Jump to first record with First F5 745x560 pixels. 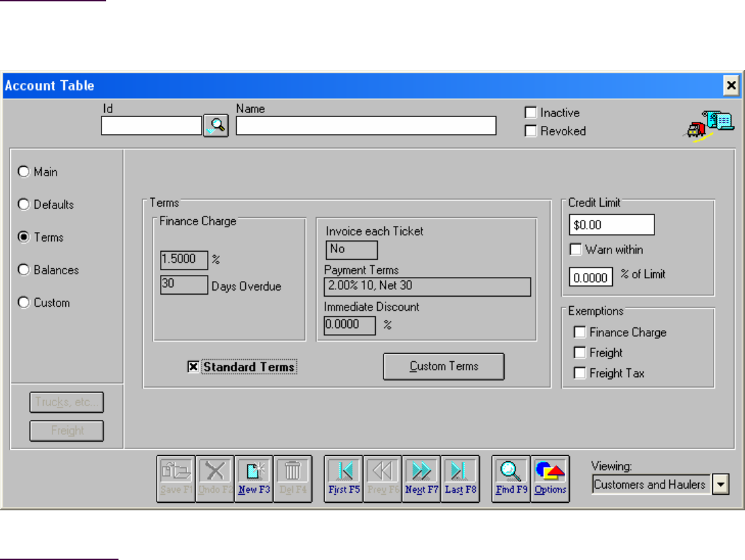pyautogui.click(x=344, y=478)
